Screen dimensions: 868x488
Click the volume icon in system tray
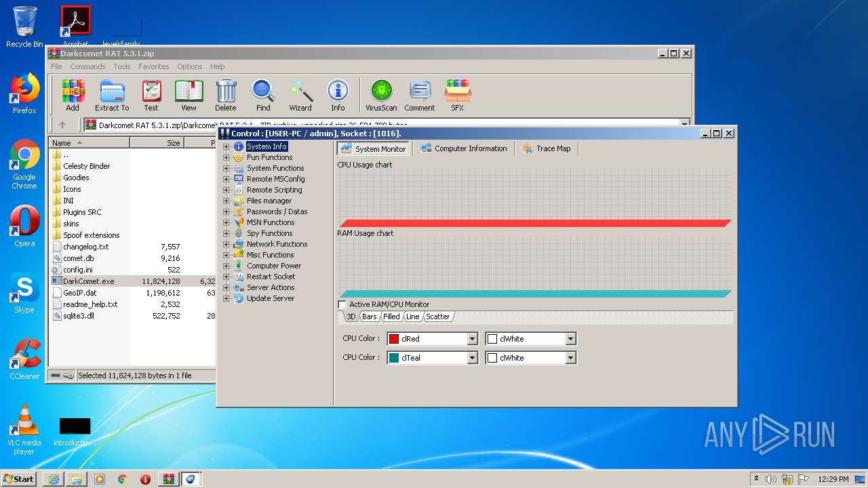(771, 479)
